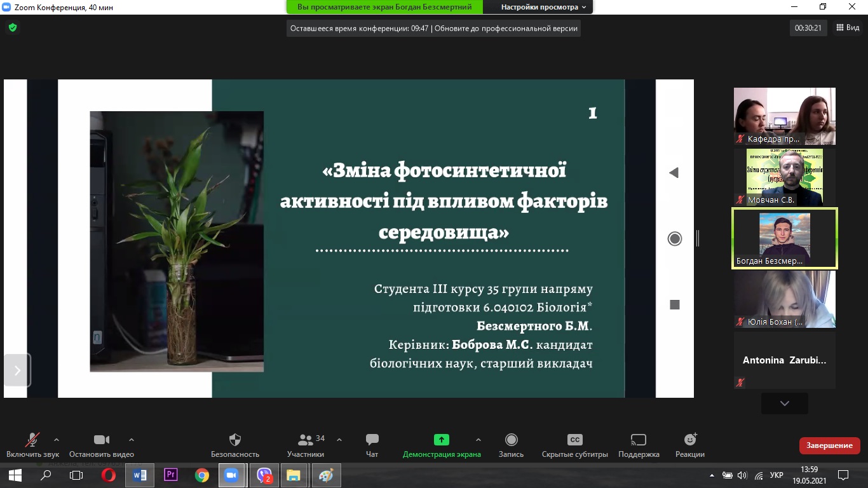Open the Вид view layout menu

pos(848,28)
